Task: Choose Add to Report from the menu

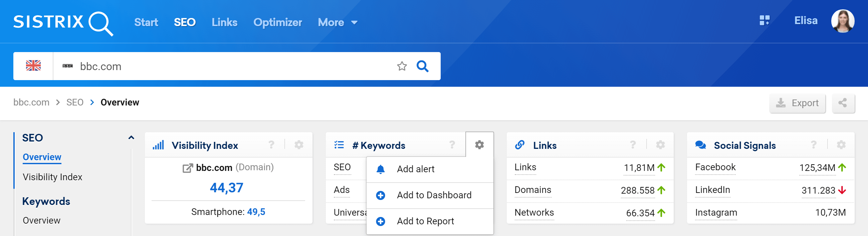Action: coord(430,221)
